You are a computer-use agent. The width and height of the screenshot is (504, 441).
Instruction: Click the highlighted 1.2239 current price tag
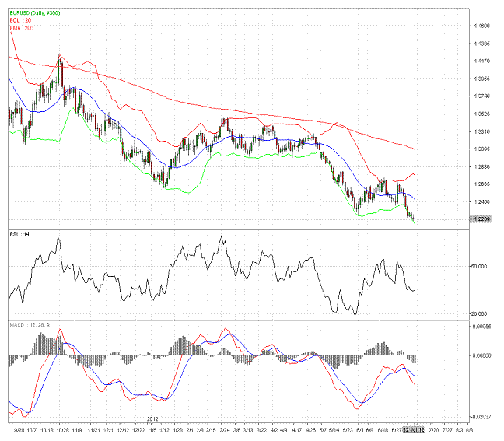point(481,219)
